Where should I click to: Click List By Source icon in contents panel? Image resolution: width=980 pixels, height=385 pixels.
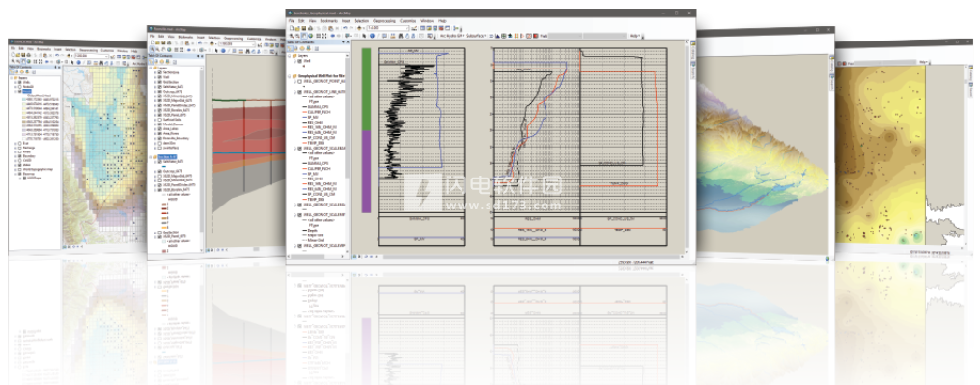[x=295, y=49]
